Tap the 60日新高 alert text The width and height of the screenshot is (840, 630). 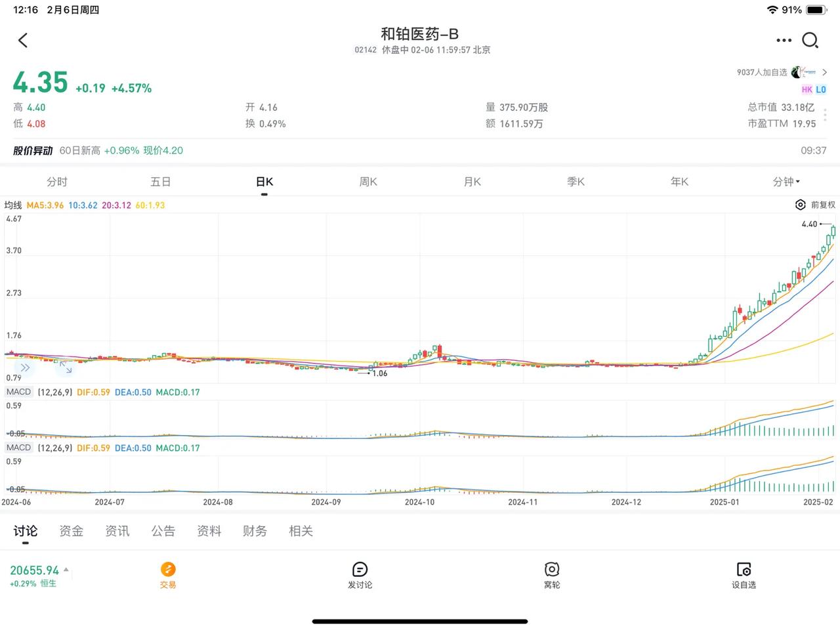point(80,150)
